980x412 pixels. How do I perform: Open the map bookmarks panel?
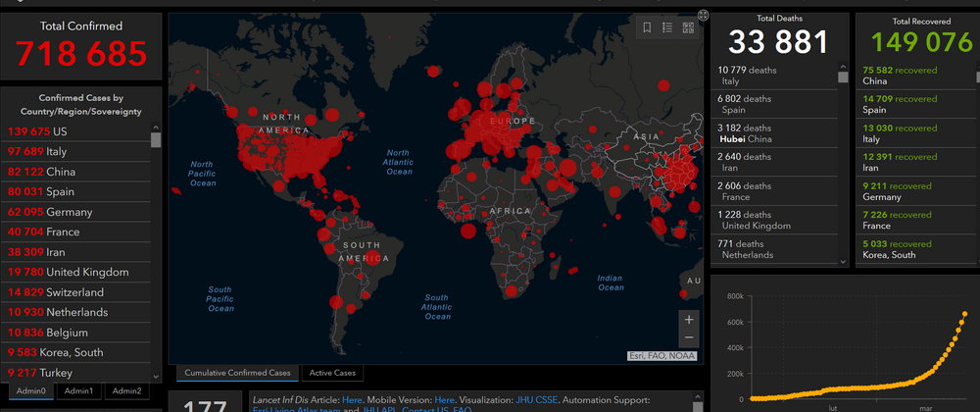tap(647, 27)
